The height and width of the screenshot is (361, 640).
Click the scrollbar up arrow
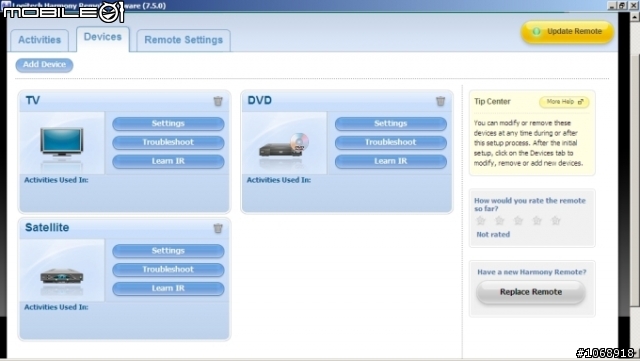click(635, 17)
